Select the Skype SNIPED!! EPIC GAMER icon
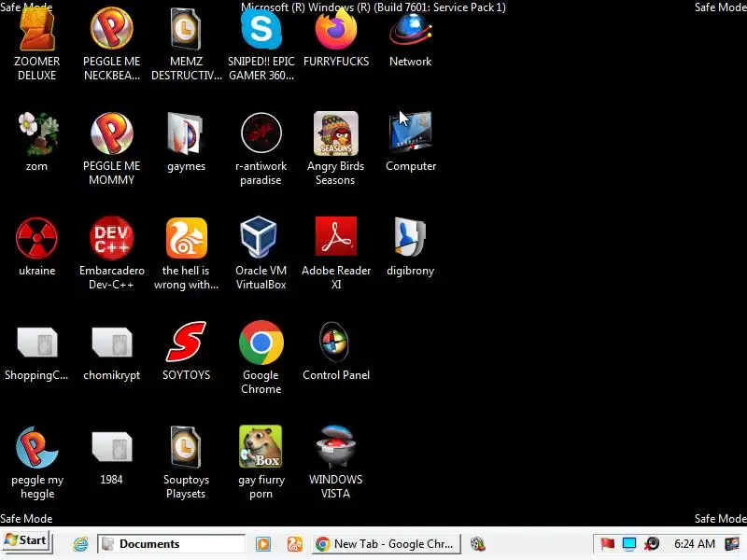This screenshot has width=747, height=560. point(261,30)
